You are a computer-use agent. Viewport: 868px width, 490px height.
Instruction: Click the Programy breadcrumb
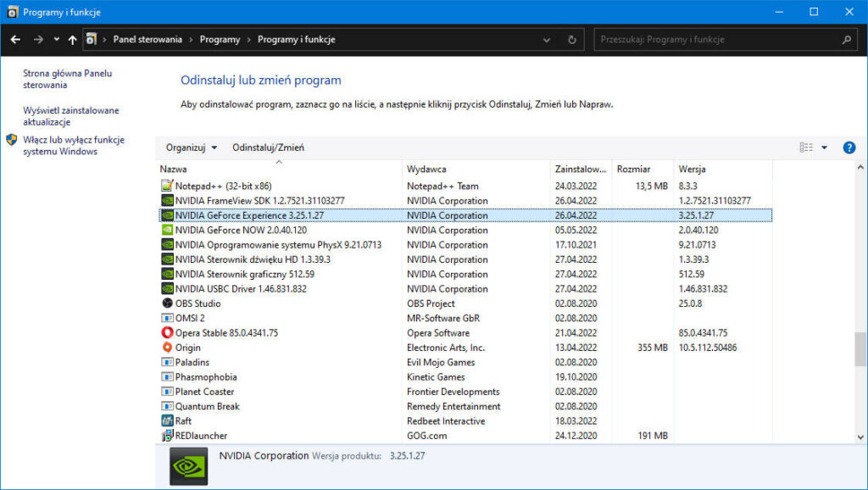(x=220, y=39)
